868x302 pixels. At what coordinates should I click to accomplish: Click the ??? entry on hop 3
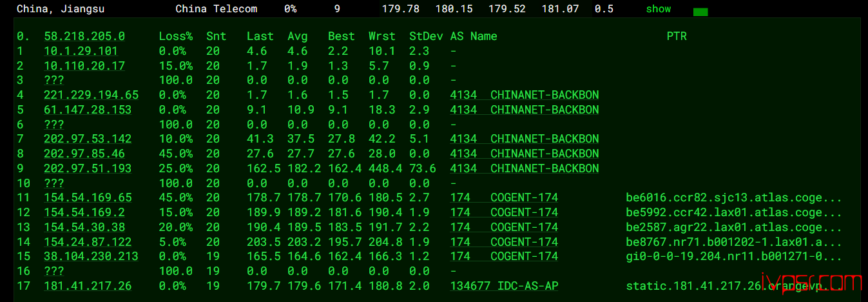[54, 80]
